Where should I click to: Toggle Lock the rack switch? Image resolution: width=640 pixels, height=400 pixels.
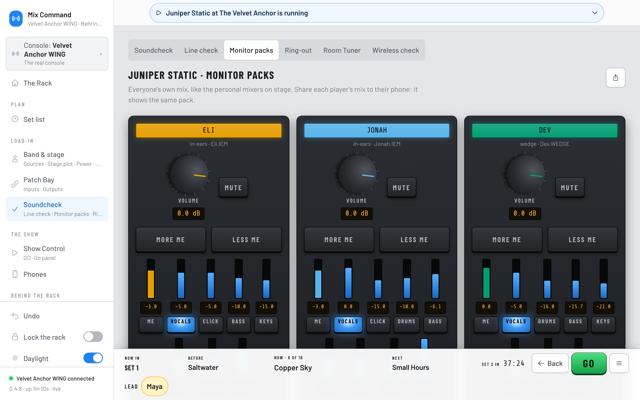[x=93, y=337]
